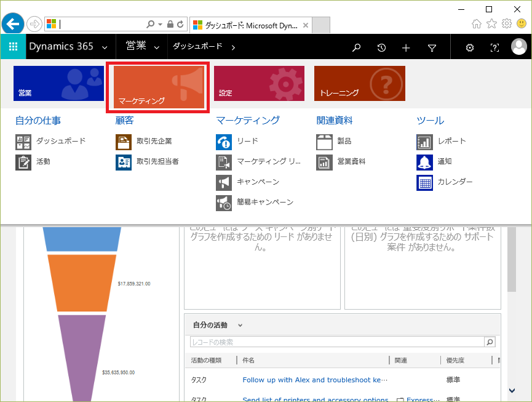Click the 取引先企業 text link
Viewport: 532px width, 402px height.
coord(154,141)
